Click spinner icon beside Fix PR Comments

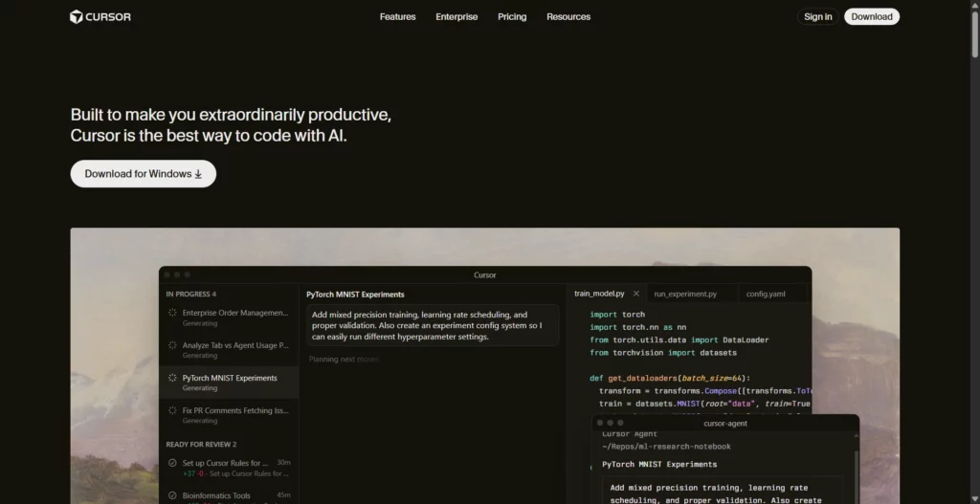click(172, 409)
